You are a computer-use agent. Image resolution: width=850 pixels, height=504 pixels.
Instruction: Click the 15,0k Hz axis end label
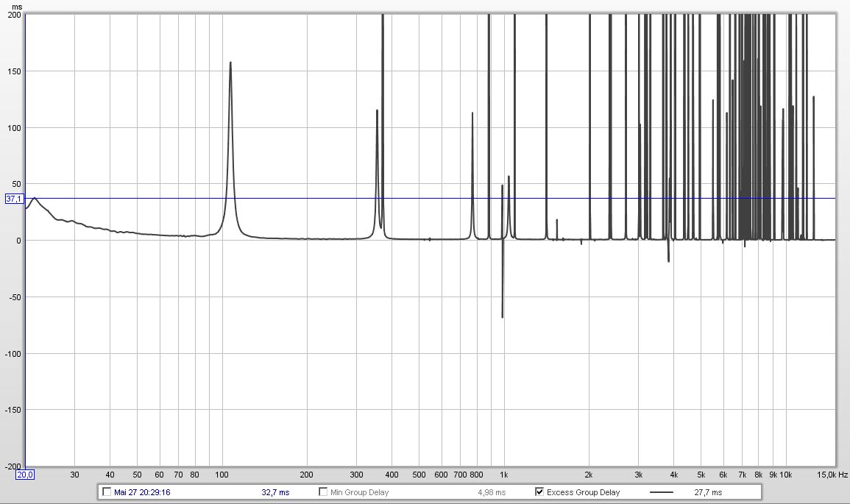click(x=832, y=475)
